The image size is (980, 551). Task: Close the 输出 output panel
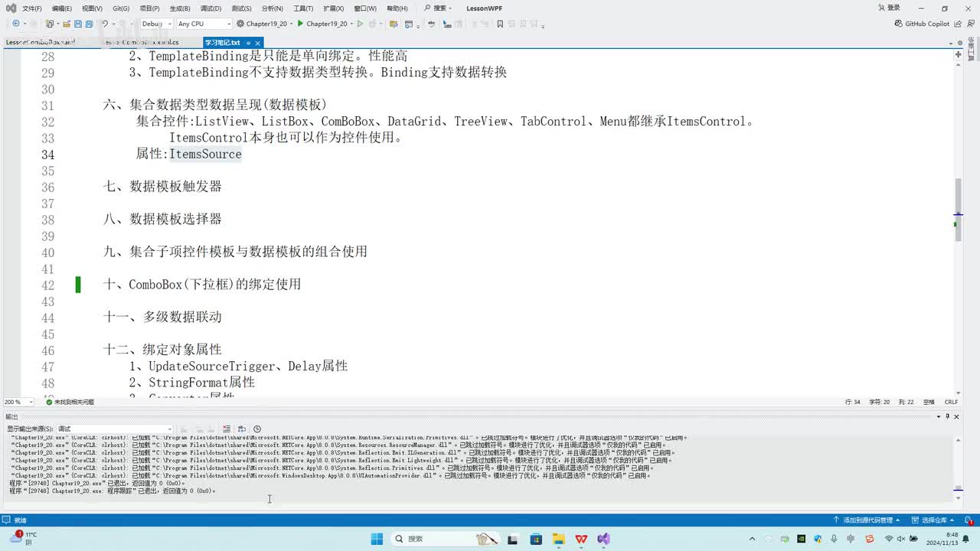click(x=956, y=416)
